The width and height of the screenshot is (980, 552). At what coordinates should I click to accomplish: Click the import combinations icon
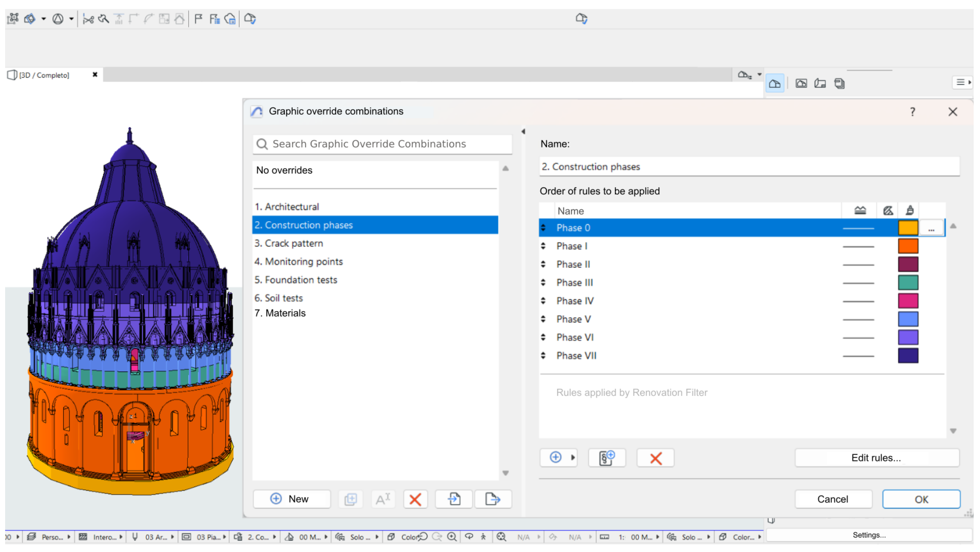(x=454, y=499)
